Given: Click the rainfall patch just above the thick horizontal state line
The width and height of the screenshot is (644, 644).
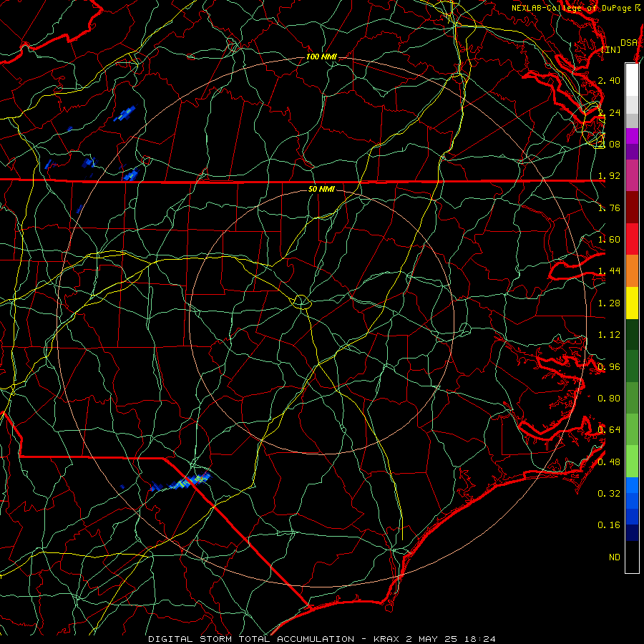Looking at the screenshot, I should tap(131, 175).
